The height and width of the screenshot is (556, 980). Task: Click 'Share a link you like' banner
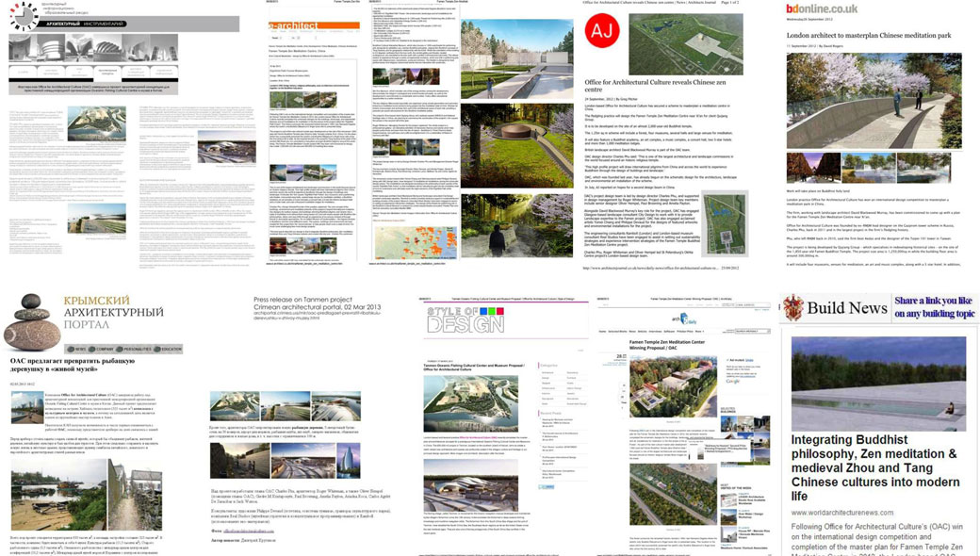click(935, 307)
